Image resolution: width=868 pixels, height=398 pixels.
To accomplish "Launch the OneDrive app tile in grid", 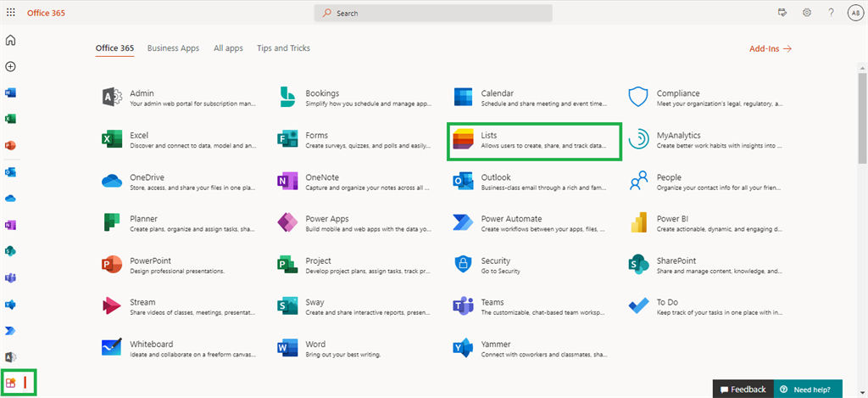I will tap(178, 182).
